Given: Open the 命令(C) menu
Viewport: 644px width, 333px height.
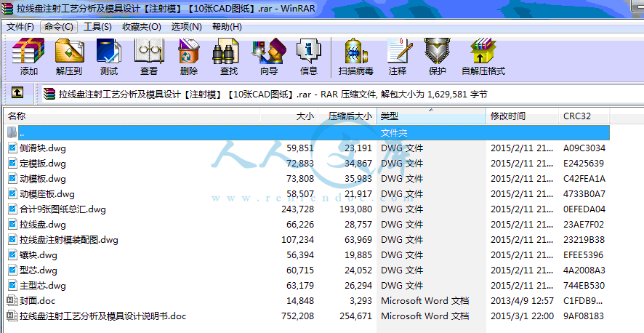Looking at the screenshot, I should (x=59, y=27).
